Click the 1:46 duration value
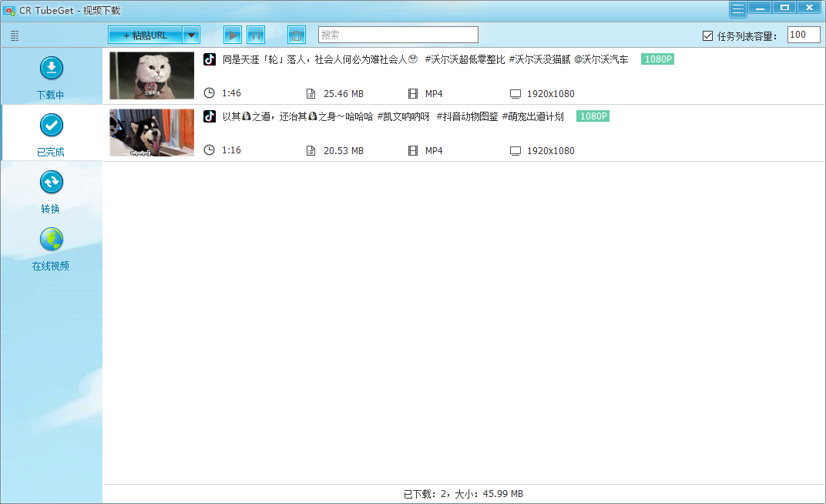This screenshot has width=826, height=504. pyautogui.click(x=231, y=93)
